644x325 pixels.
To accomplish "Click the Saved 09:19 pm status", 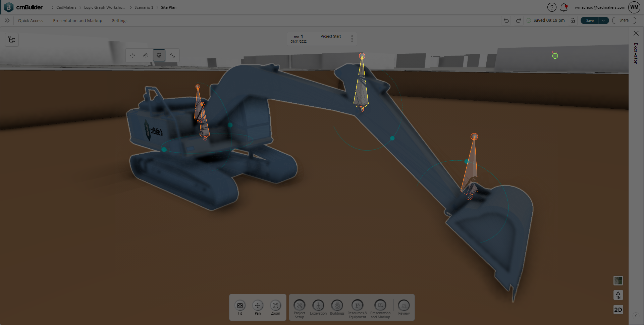I will point(546,20).
